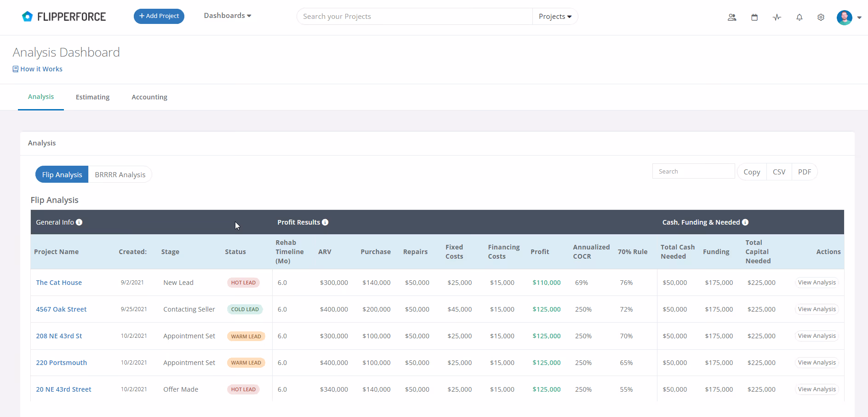Click into Search your Projects field
The width and height of the screenshot is (868, 417).
(x=414, y=17)
